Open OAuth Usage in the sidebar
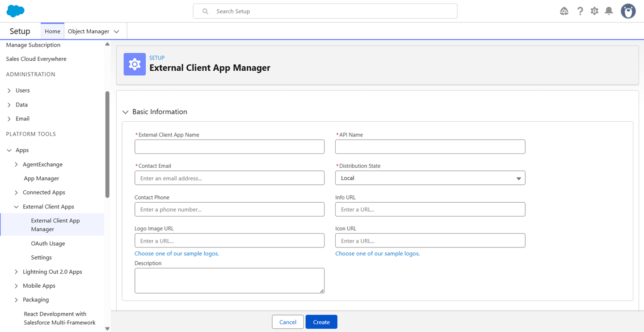The width and height of the screenshot is (644, 332). pyautogui.click(x=48, y=243)
